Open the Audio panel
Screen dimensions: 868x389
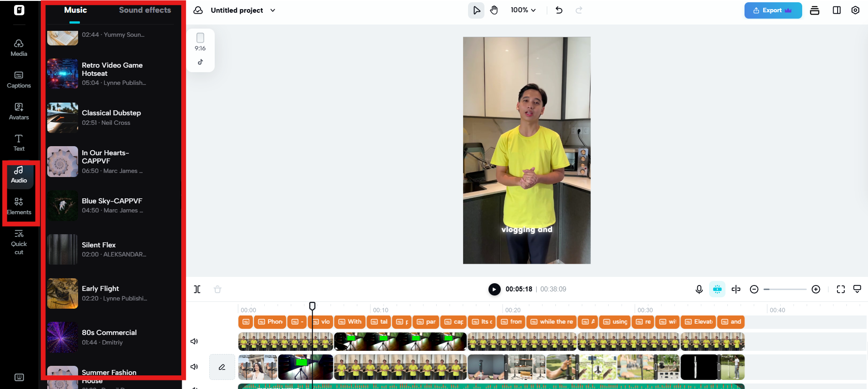pyautogui.click(x=19, y=175)
